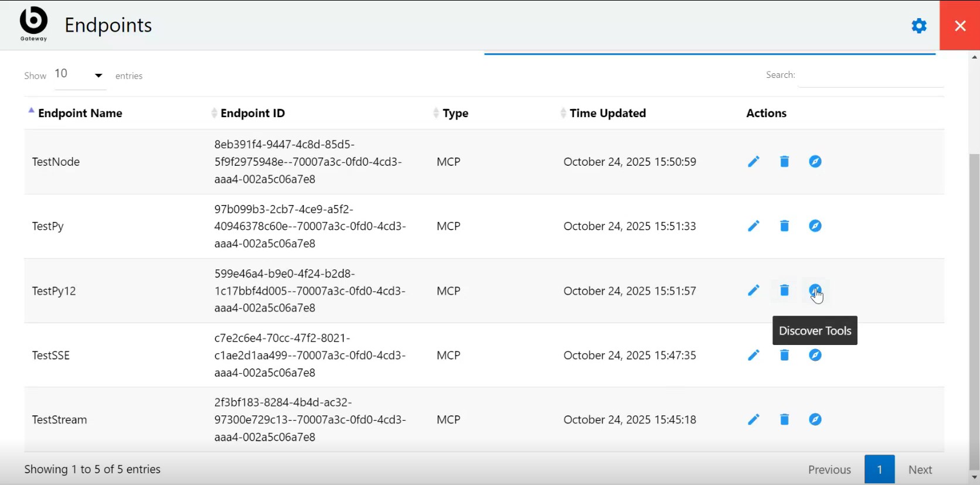Open settings gear in the header
This screenshot has height=485, width=980.
coord(919,26)
